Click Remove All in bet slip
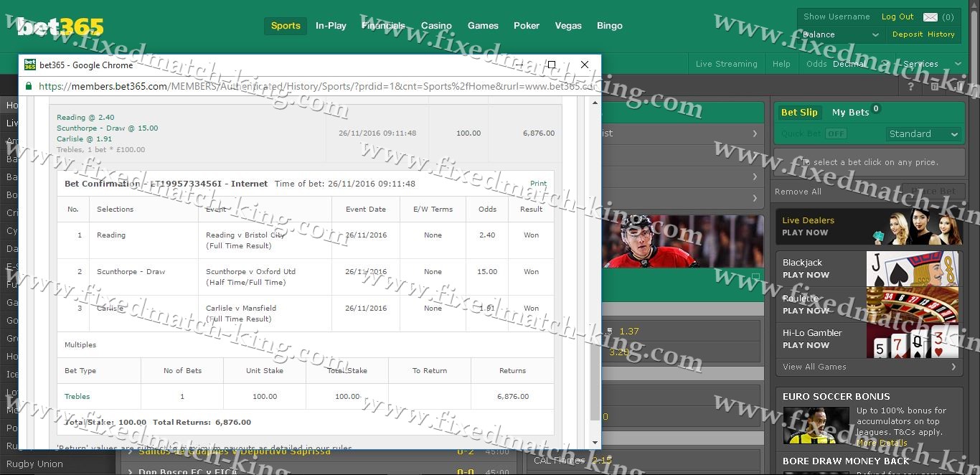Viewport: 980px width, 475px height. coord(798,192)
